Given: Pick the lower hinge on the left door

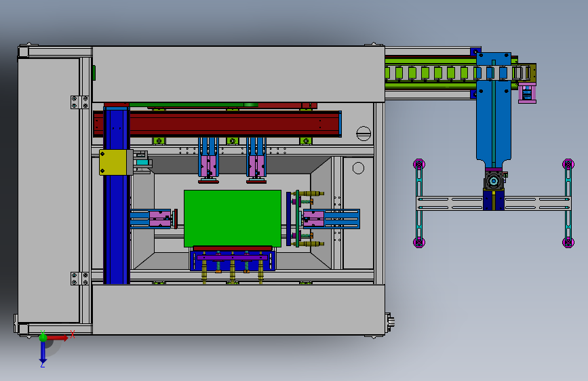Looking at the screenshot, I should pyautogui.click(x=80, y=279).
